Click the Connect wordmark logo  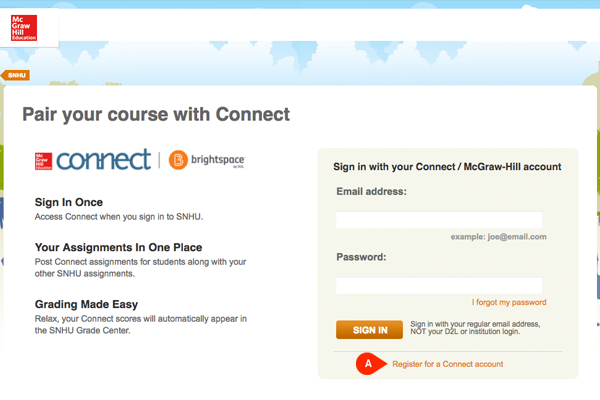104,160
